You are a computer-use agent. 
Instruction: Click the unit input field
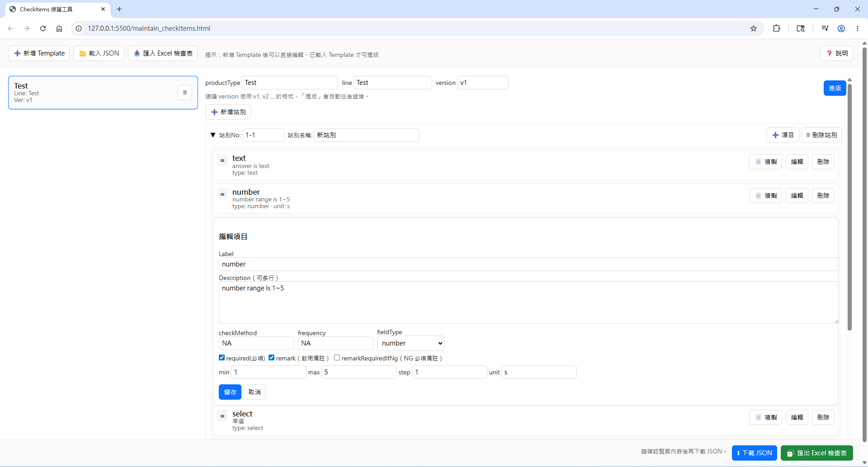[x=539, y=372]
